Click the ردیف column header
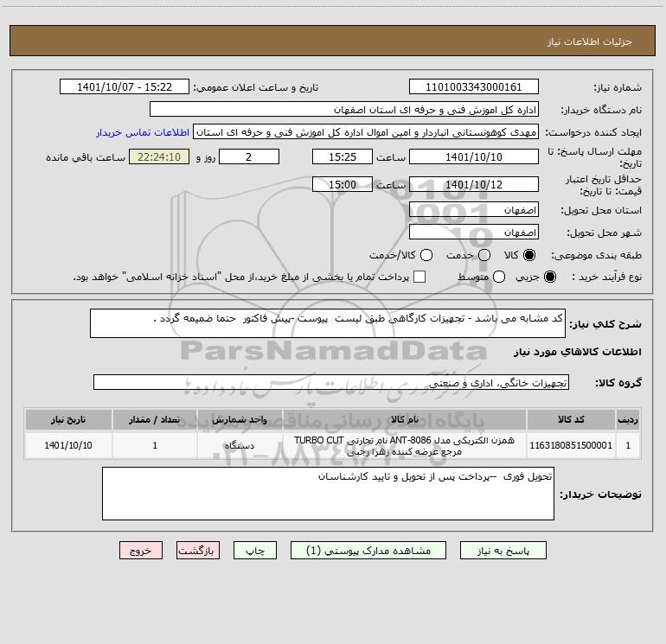Image resolution: width=666 pixels, height=644 pixels. pos(628,420)
